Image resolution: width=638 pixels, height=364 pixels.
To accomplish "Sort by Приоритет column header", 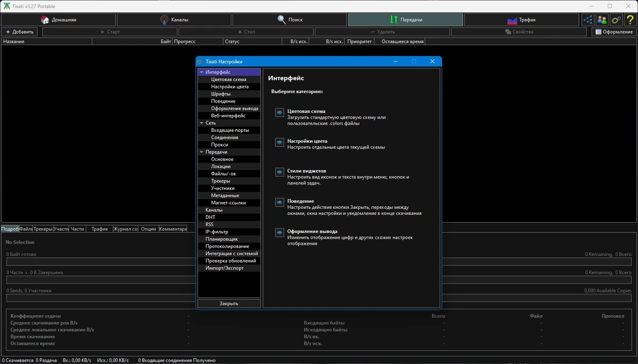I will pyautogui.click(x=359, y=41).
